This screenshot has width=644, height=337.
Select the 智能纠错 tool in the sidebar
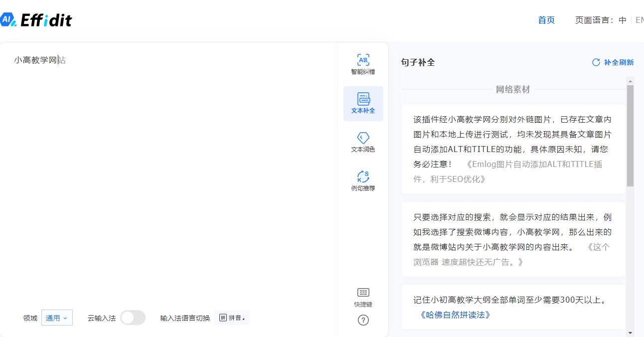click(x=363, y=64)
